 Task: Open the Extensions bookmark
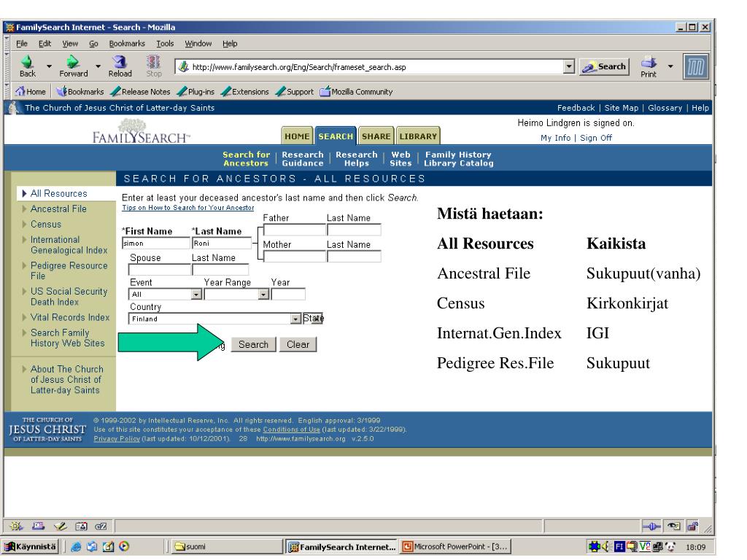[245, 91]
